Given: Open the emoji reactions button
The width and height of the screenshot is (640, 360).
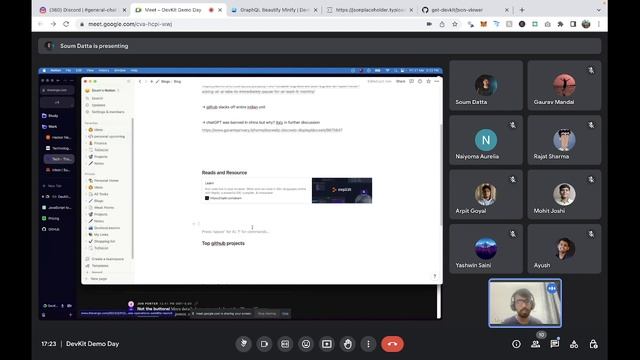Looking at the screenshot, I should tap(306, 344).
